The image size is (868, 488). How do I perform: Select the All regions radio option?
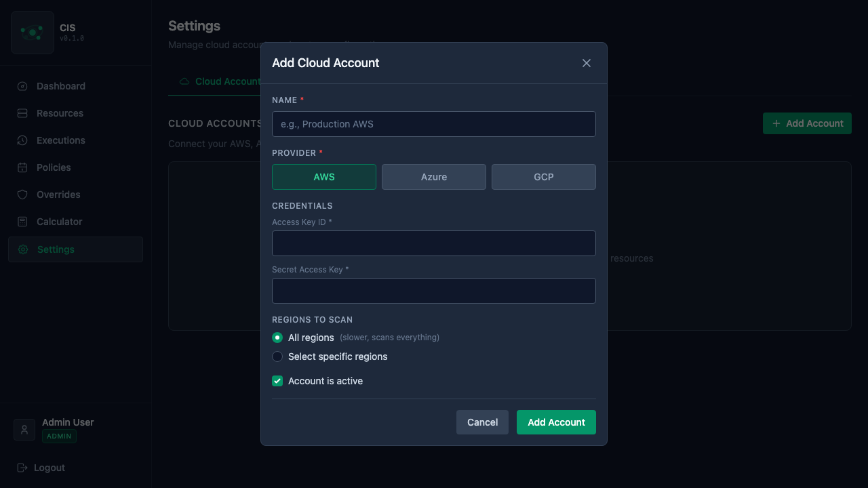click(x=277, y=338)
